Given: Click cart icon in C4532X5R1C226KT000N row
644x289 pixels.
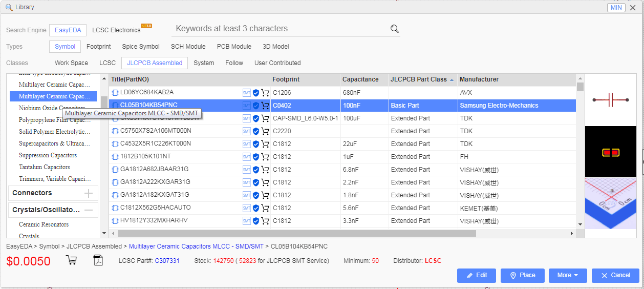Looking at the screenshot, I should point(265,144).
